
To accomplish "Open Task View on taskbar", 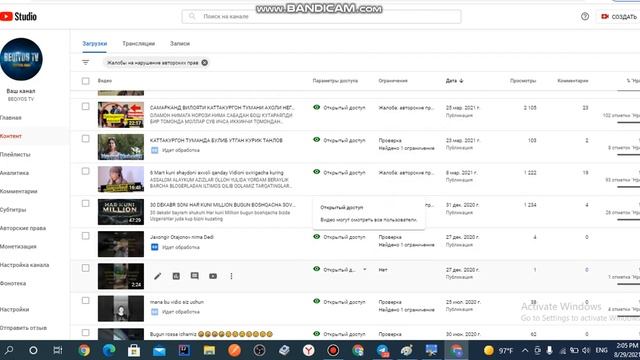I will (58, 350).
